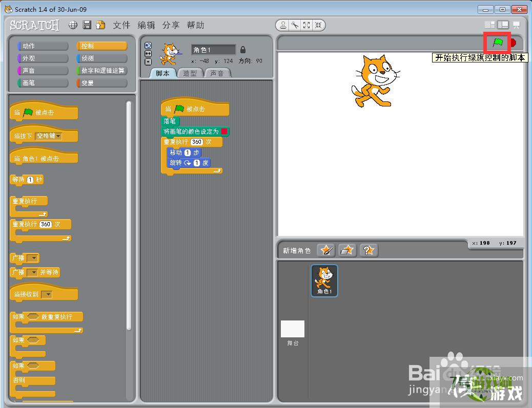Enter presentation mode
This screenshot has width=532, height=408.
click(x=517, y=25)
